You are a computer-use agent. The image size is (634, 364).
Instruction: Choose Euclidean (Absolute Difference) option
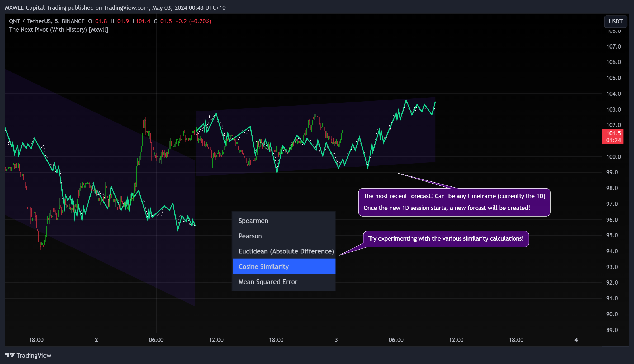click(284, 251)
